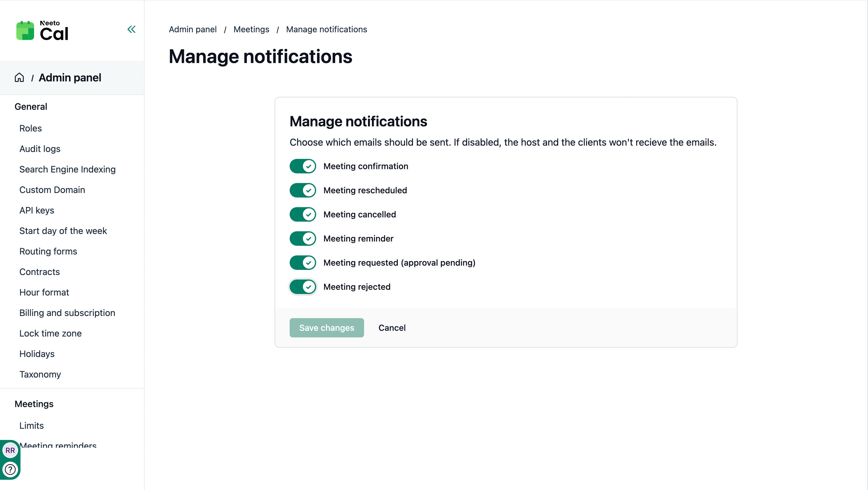Toggle Meeting confirmation email switch
This screenshot has width=868, height=490.
pyautogui.click(x=303, y=166)
